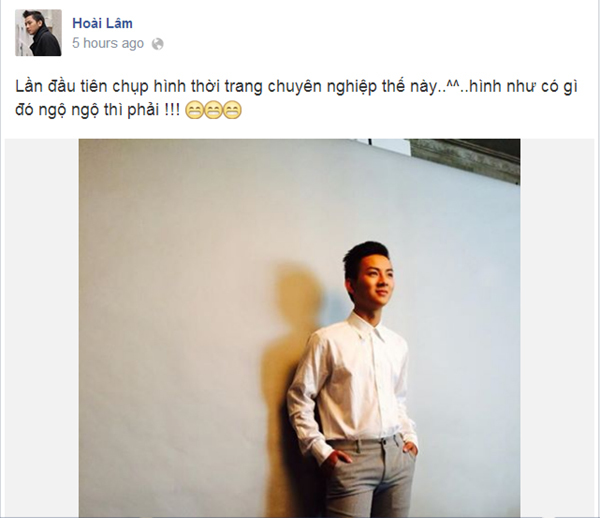Click the gray trousers in the photo

point(370,478)
